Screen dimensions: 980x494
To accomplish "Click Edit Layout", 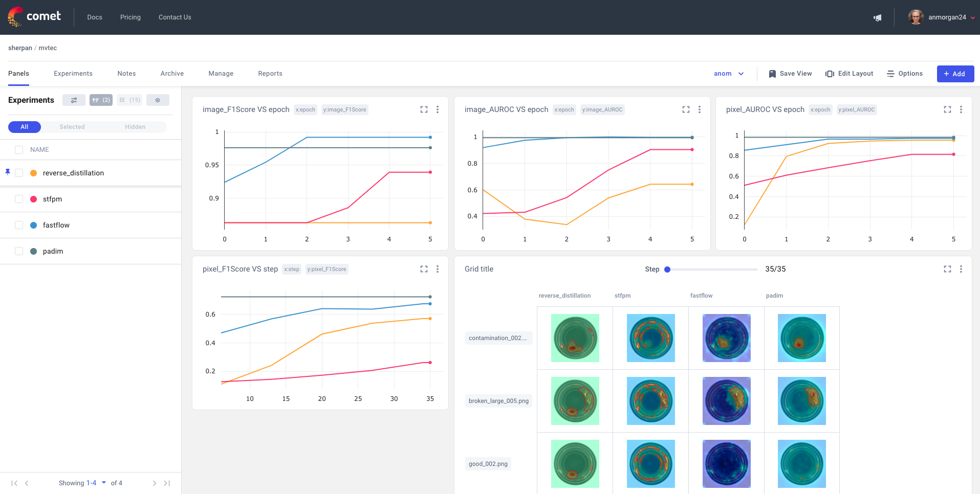I will pyautogui.click(x=850, y=74).
